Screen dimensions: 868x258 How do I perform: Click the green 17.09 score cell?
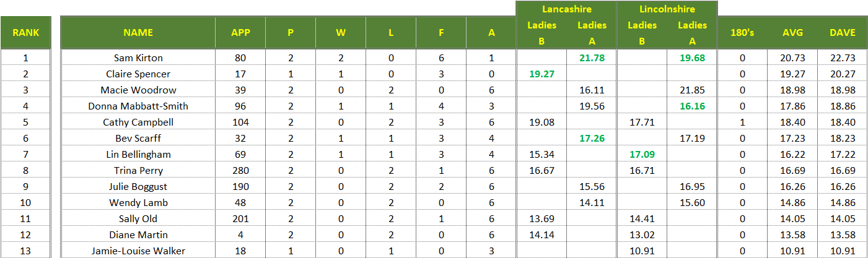(x=642, y=155)
